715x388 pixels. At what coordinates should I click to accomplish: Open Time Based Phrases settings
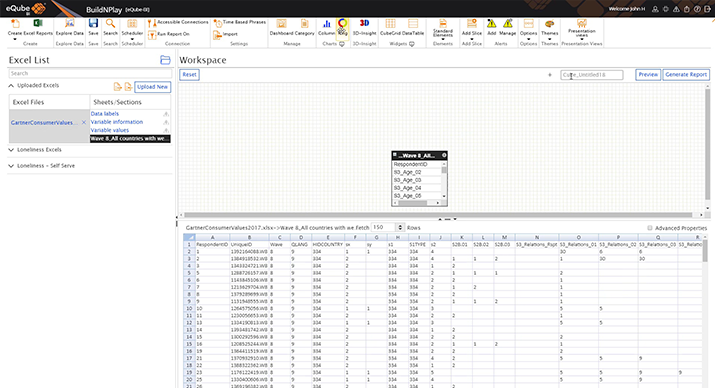coord(240,22)
